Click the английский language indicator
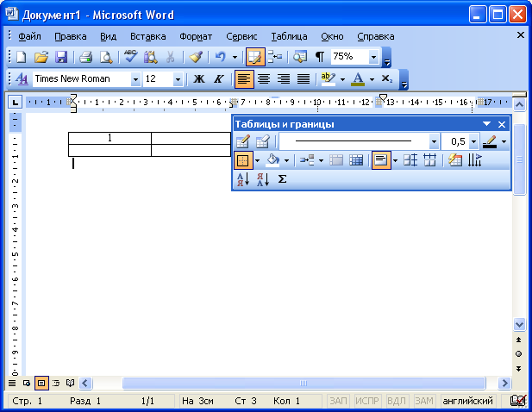Viewport: 532px width, 412px height. 468,401
